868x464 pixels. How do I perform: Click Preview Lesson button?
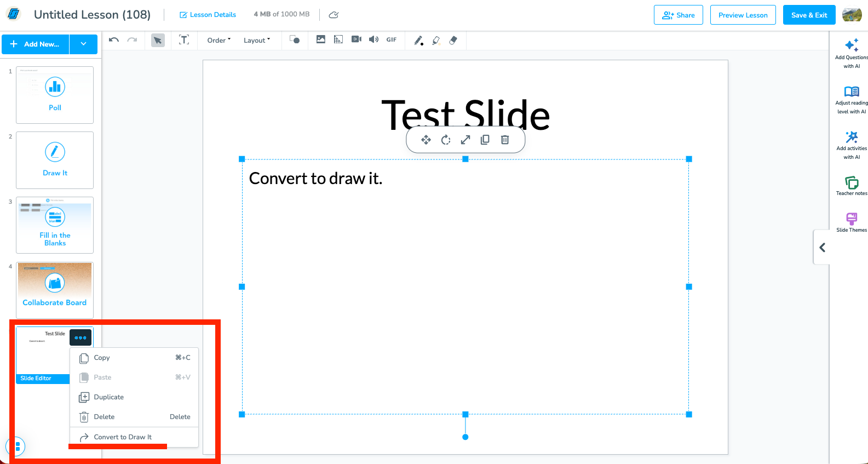pyautogui.click(x=743, y=15)
